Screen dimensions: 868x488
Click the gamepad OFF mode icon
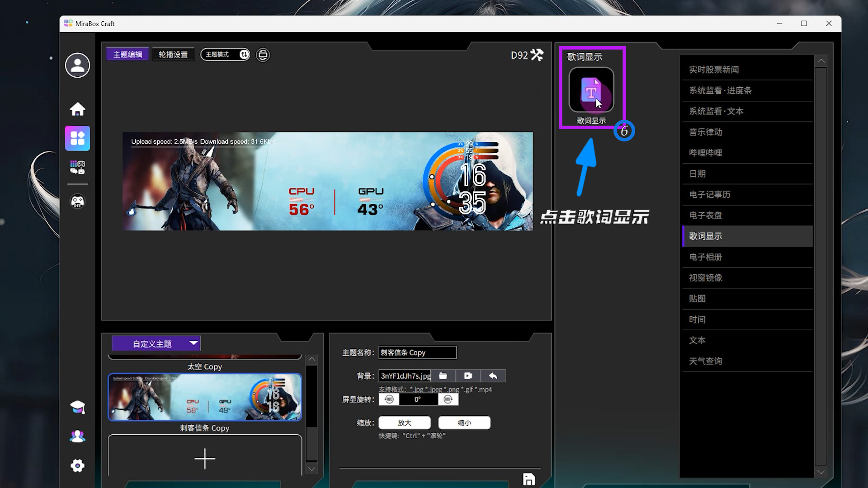point(77,201)
